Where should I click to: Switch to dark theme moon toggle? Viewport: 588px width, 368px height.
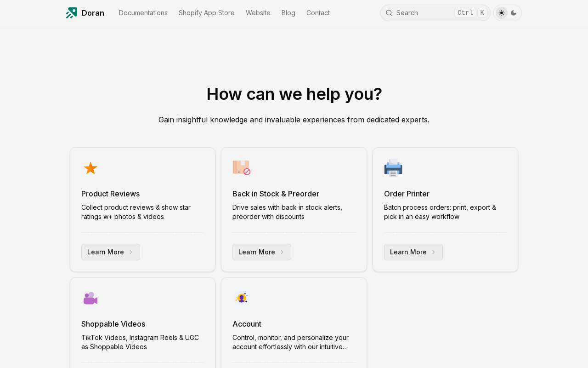click(514, 13)
